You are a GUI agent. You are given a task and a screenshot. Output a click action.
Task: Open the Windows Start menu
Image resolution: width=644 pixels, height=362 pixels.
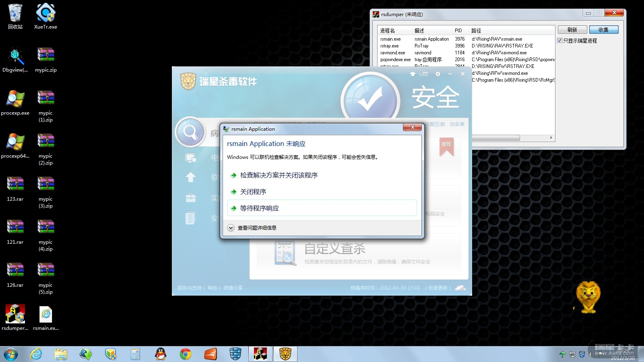(11, 354)
